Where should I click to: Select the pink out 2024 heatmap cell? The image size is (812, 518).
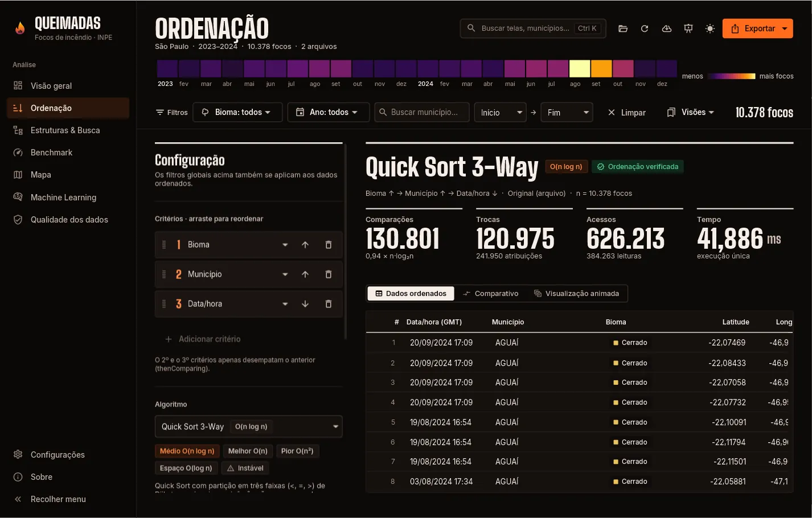tap(623, 69)
